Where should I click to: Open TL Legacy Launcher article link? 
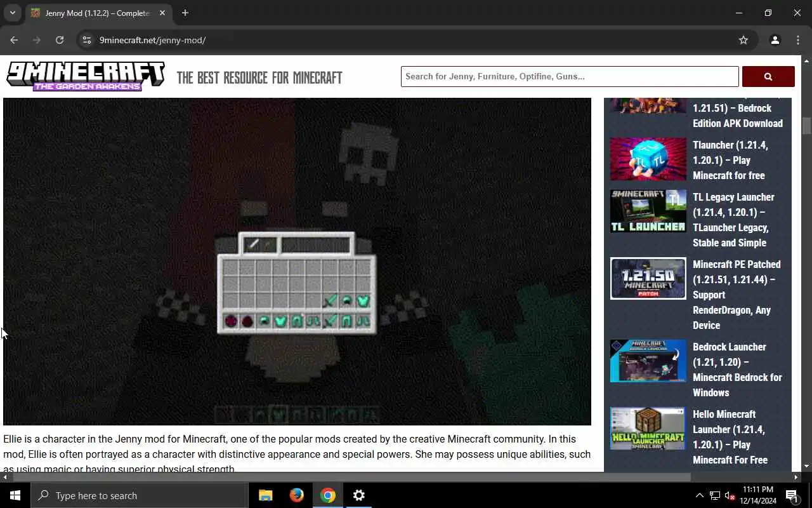click(x=733, y=220)
